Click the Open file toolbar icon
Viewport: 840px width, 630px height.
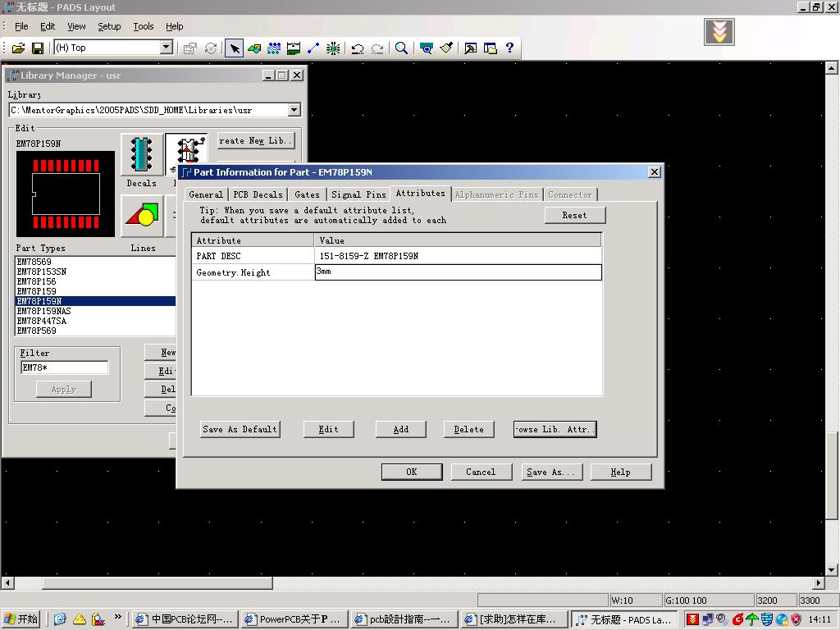coord(18,48)
